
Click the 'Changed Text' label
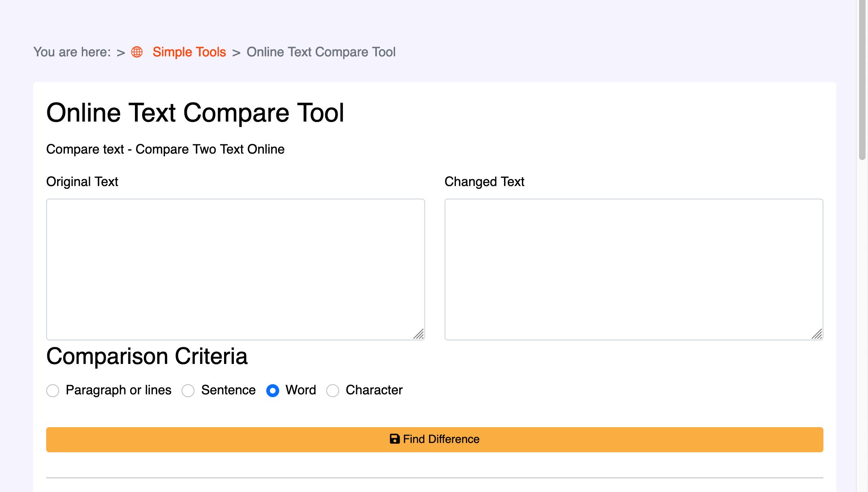[484, 182]
